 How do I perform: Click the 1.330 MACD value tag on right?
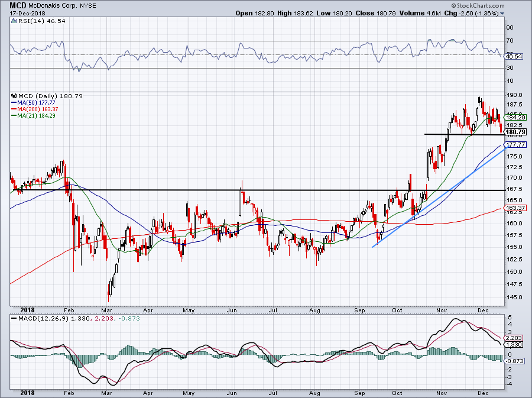(514, 344)
